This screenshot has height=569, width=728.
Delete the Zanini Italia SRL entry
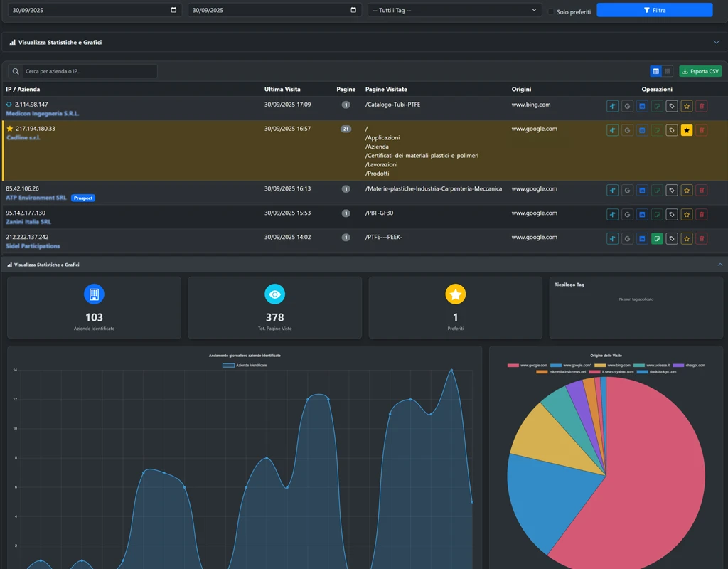pyautogui.click(x=702, y=215)
